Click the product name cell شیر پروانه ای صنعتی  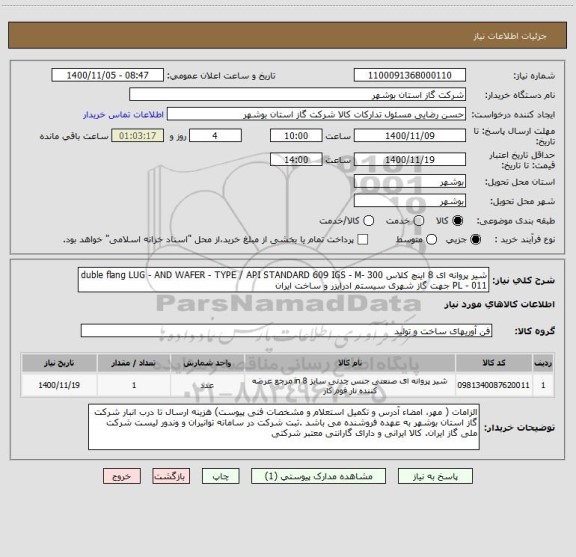[x=350, y=385]
